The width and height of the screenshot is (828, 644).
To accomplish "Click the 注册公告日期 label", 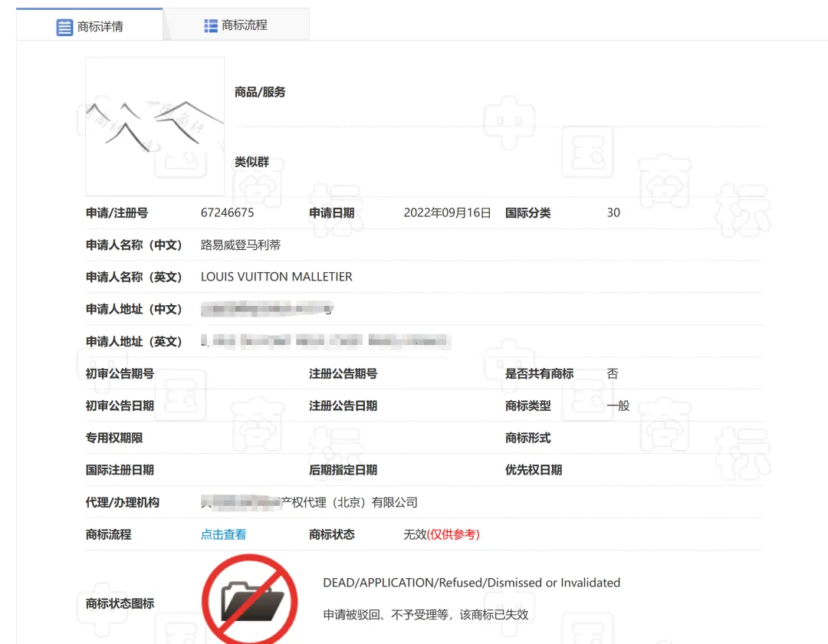I will (343, 406).
